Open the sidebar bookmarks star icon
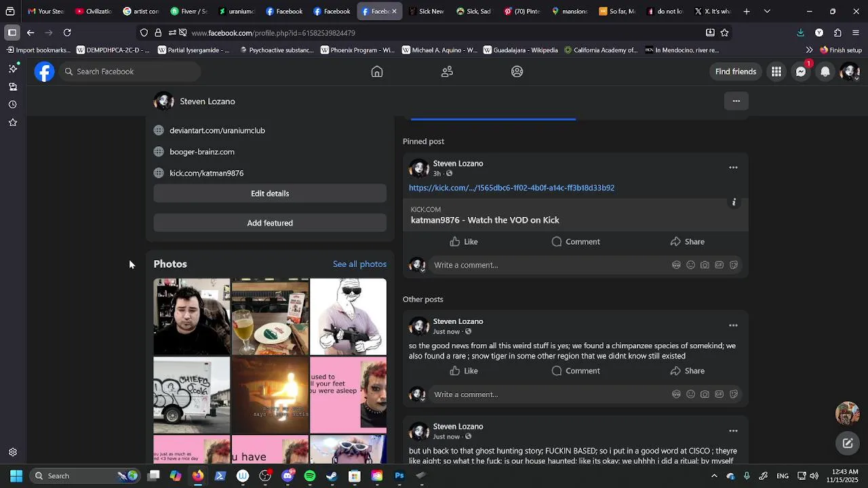This screenshot has height=488, width=868. 13,123
